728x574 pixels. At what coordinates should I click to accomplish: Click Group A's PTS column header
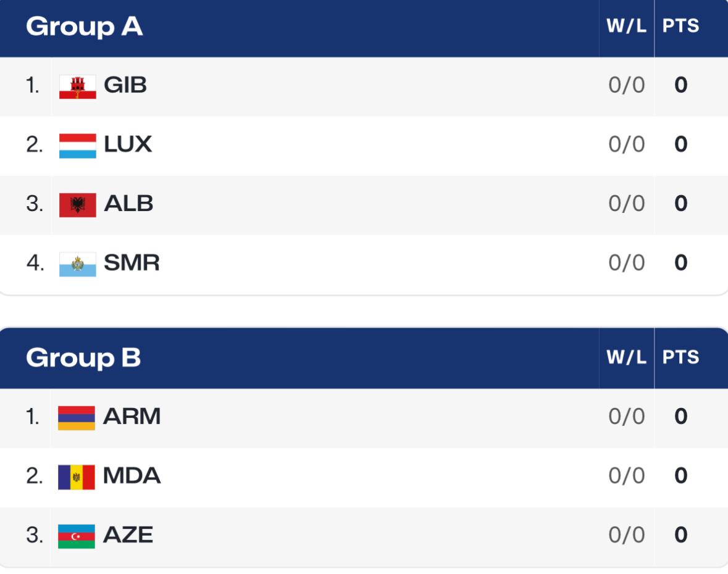point(680,27)
